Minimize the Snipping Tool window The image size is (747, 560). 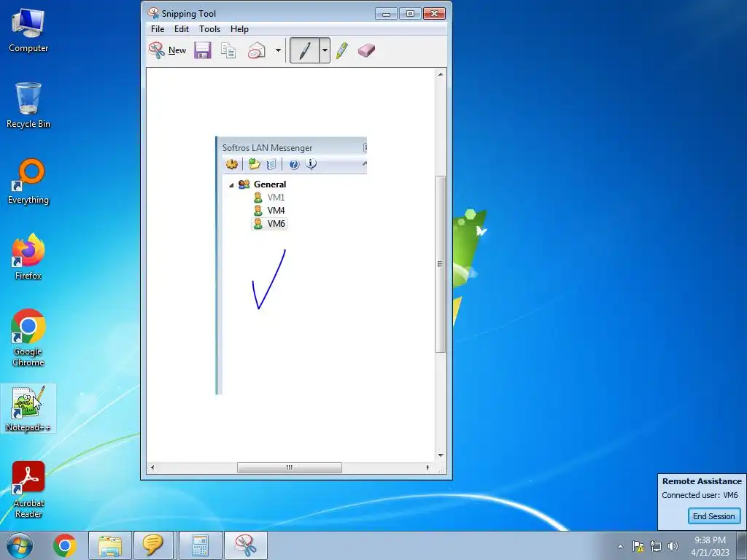(387, 14)
